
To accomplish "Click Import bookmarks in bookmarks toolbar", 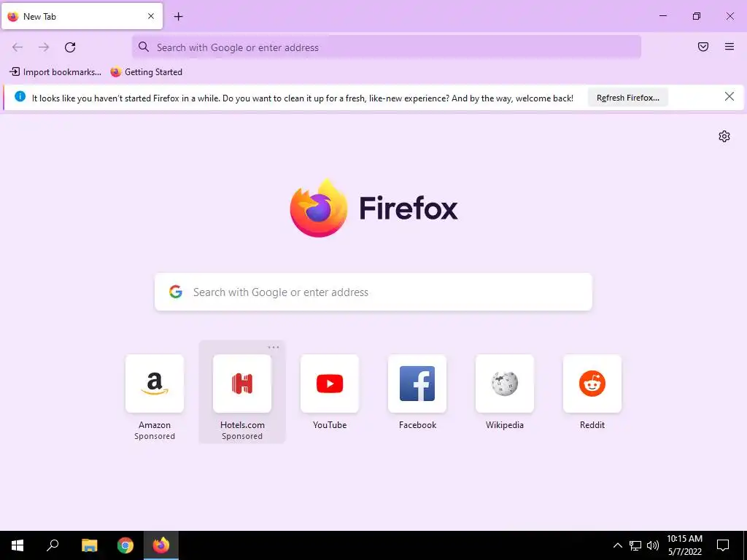I will pyautogui.click(x=55, y=72).
